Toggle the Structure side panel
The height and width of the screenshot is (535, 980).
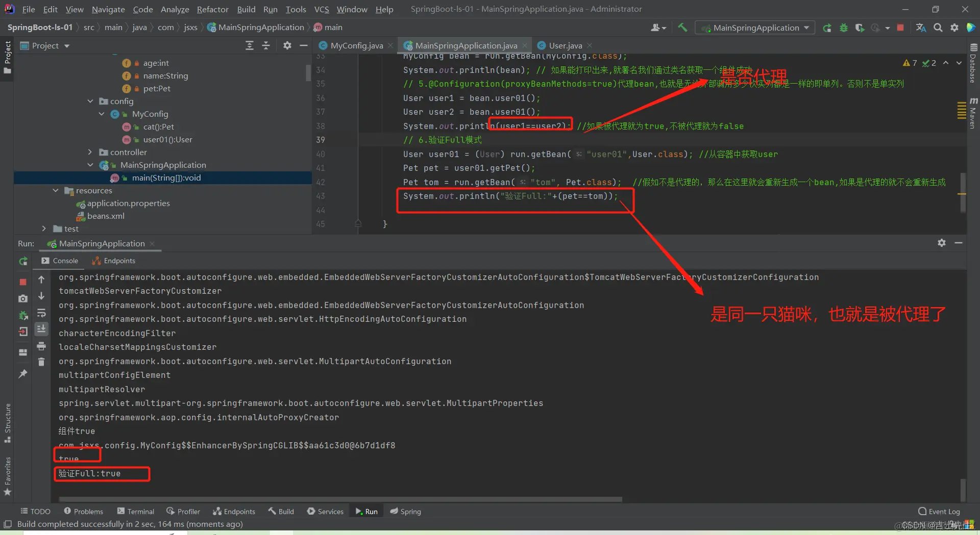pyautogui.click(x=8, y=423)
